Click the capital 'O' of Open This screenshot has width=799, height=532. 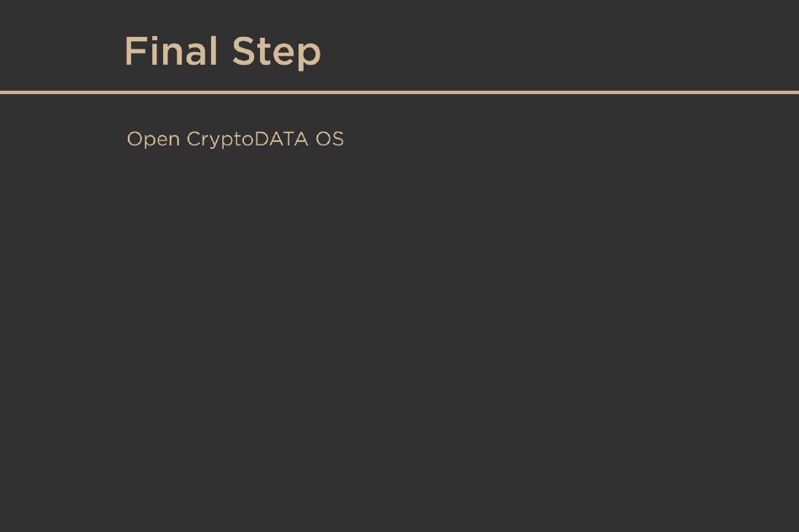(x=135, y=139)
